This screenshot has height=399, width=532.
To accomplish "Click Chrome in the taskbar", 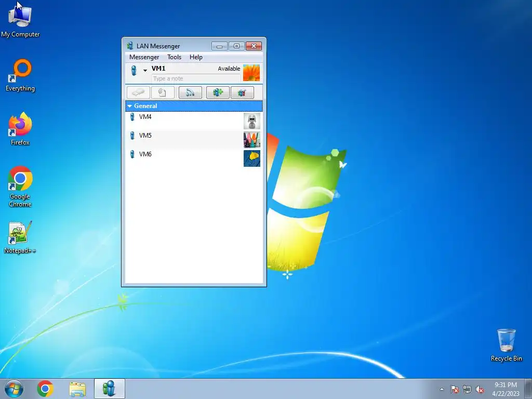I will (x=45, y=389).
